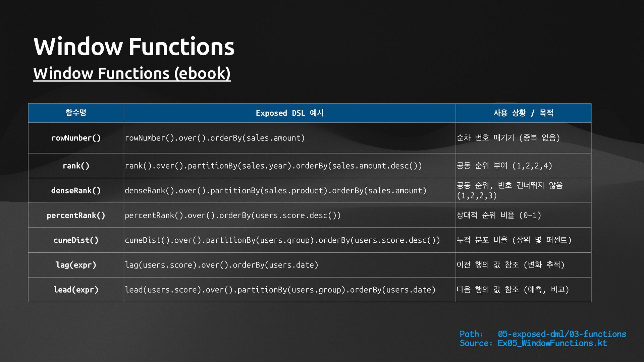This screenshot has height=362, width=644.
Task: Select the 함수명 column header
Action: pyautogui.click(x=76, y=113)
